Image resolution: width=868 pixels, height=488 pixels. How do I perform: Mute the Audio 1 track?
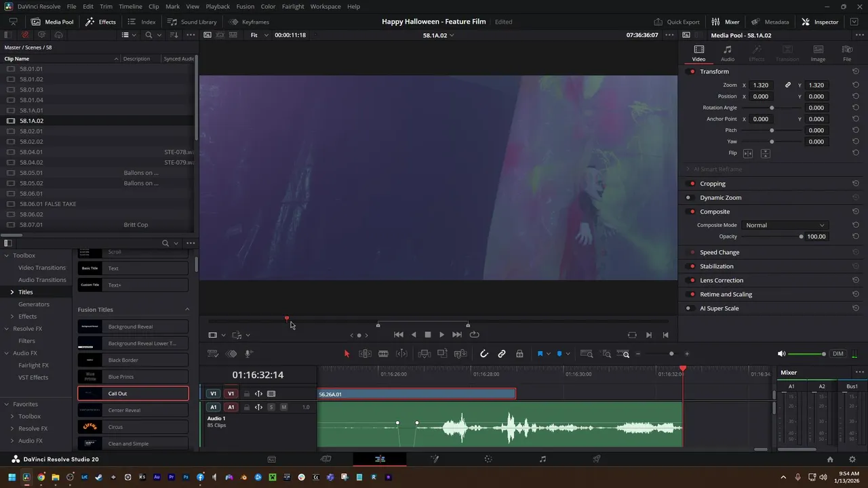coord(283,407)
